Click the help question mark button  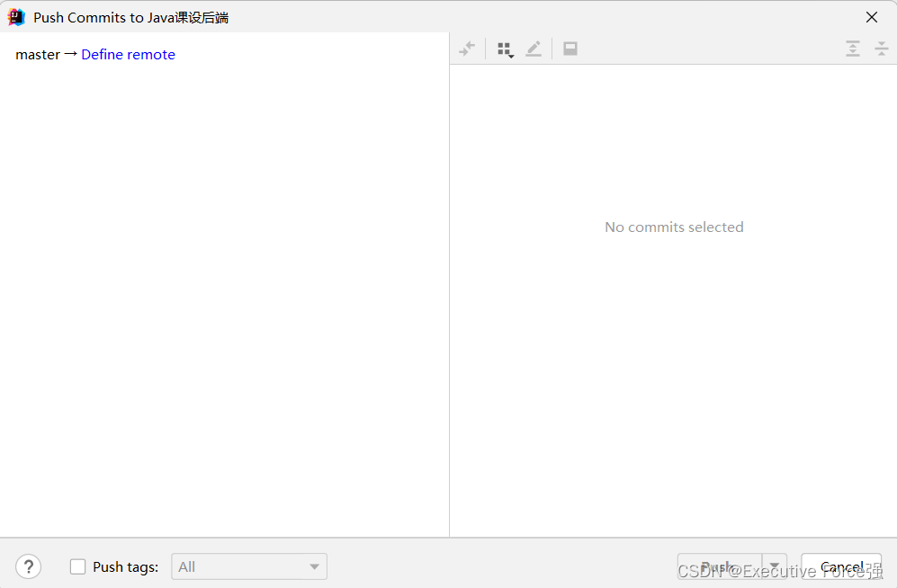click(x=29, y=566)
